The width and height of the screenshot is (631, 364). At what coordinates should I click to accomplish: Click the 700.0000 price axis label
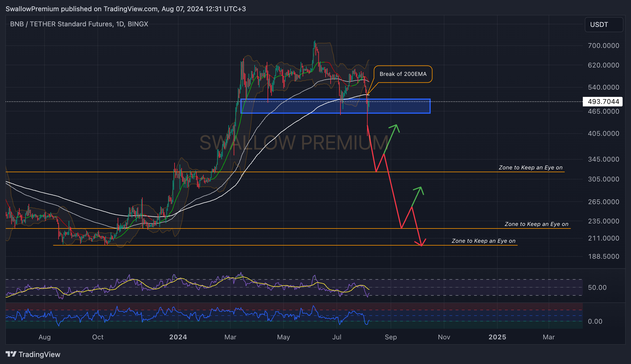pos(604,45)
